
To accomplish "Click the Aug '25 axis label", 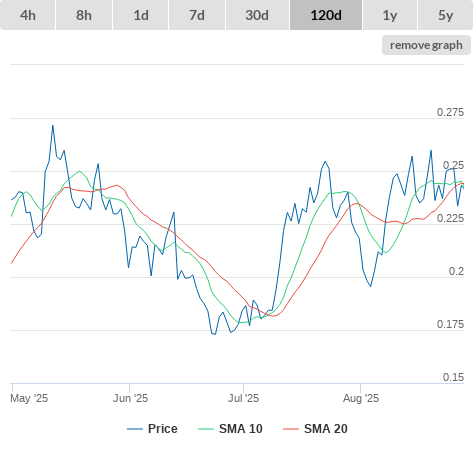I will click(x=361, y=398).
